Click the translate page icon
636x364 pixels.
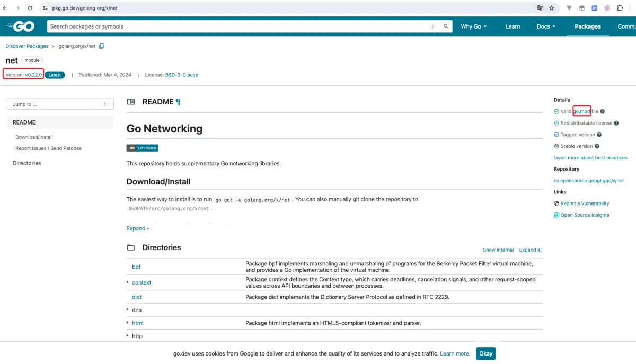[x=540, y=8]
